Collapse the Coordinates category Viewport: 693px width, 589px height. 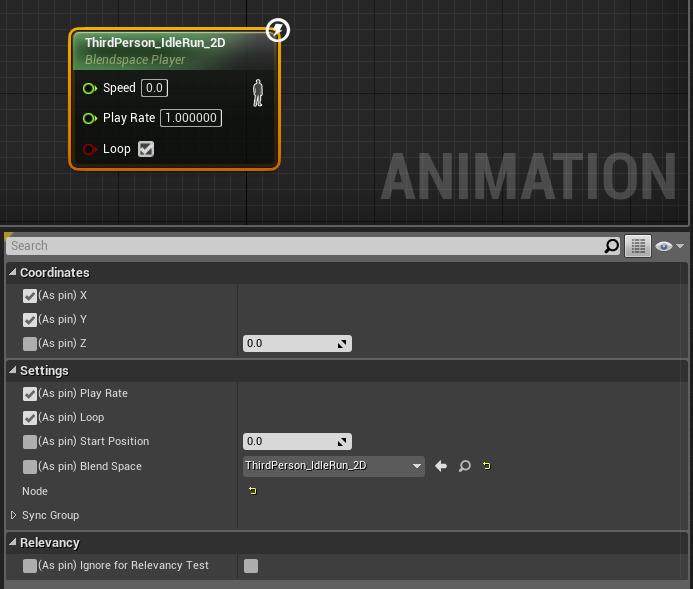13,273
